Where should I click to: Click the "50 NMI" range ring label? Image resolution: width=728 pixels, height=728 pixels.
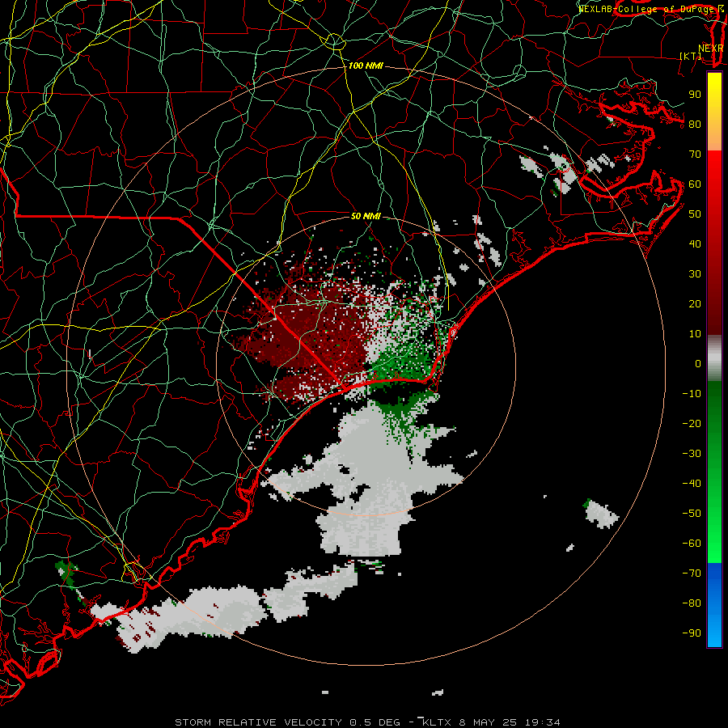pyautogui.click(x=366, y=216)
